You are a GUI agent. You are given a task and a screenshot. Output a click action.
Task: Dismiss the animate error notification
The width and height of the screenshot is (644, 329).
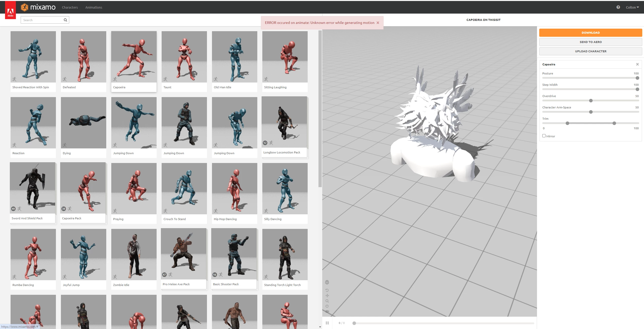coord(378,23)
